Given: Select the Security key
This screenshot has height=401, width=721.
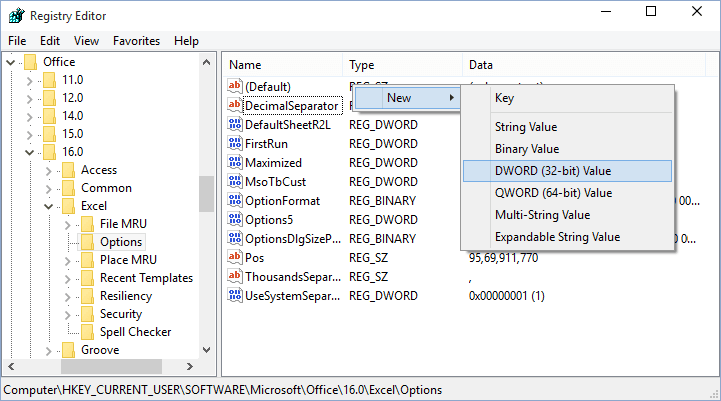Looking at the screenshot, I should (x=121, y=314).
